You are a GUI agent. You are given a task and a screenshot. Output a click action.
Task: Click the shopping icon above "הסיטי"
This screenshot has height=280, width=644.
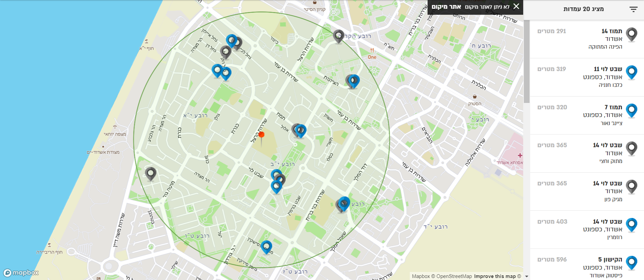pos(315,2)
